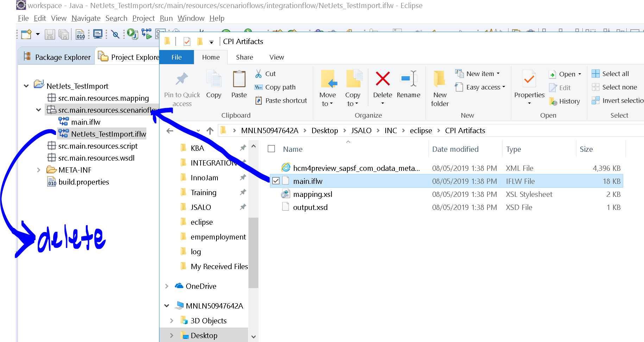Click the eclipse breadcrumb in address bar
Viewport: 644px width, 342px height.
coord(421,131)
